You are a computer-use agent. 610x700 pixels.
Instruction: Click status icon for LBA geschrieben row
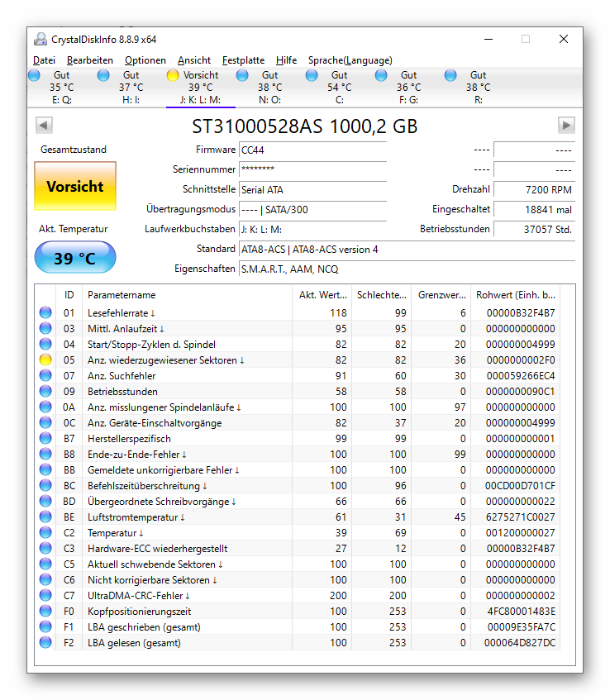click(45, 626)
